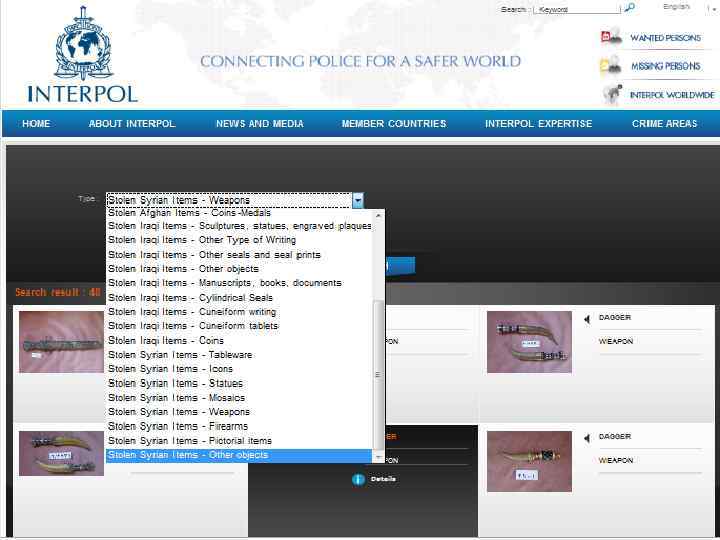Select Stolen Syrian Items - Pictorial items
720x540 pixels.
point(239,441)
